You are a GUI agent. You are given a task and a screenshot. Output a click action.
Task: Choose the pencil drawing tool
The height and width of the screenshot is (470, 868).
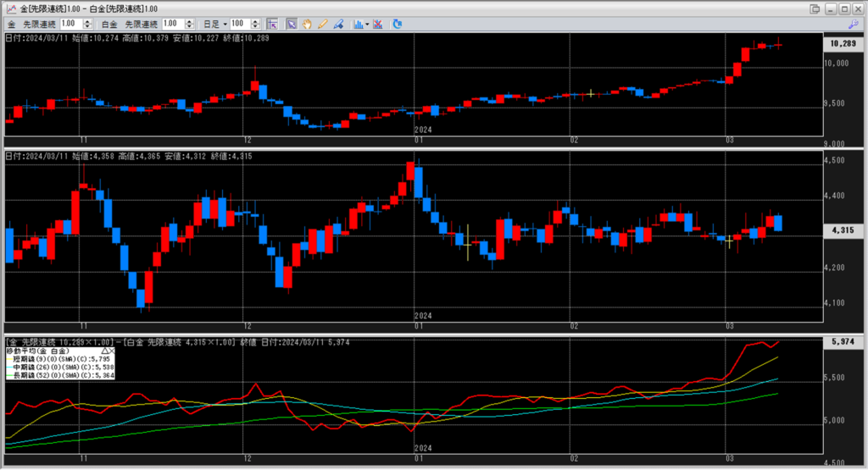(x=321, y=24)
